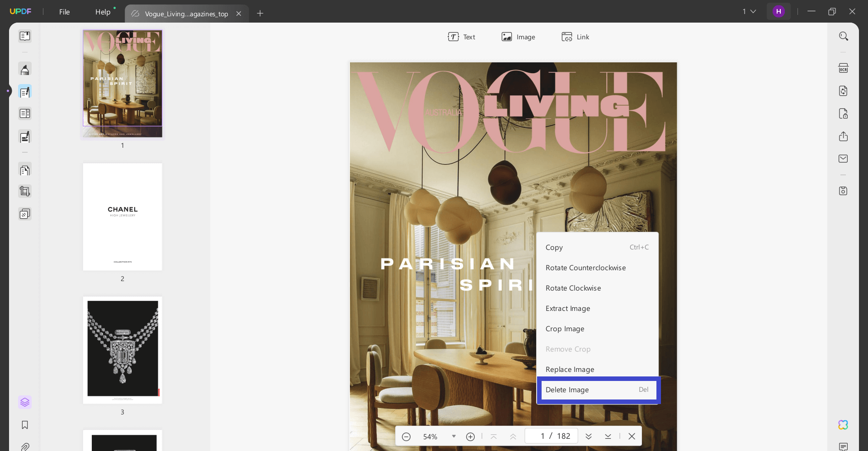The height and width of the screenshot is (451, 868).
Task: Open the zoom percentage dropdown
Action: (x=454, y=436)
